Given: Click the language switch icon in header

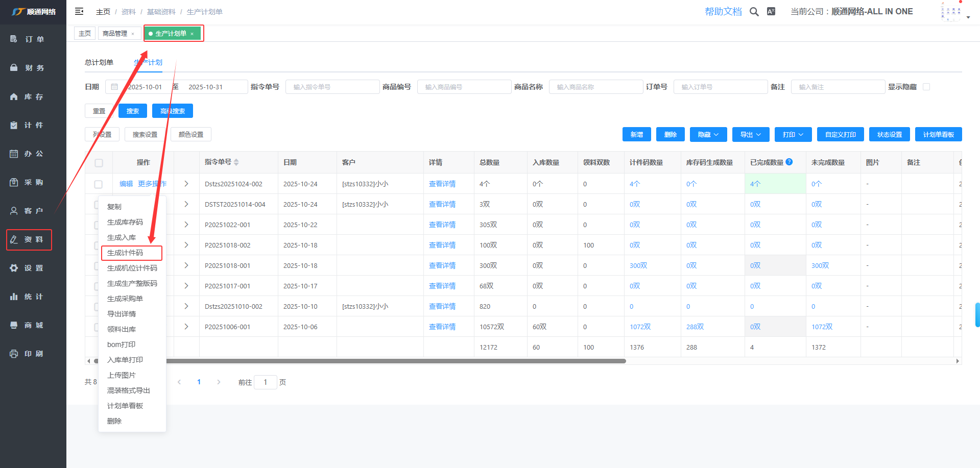Looking at the screenshot, I should [x=771, y=11].
